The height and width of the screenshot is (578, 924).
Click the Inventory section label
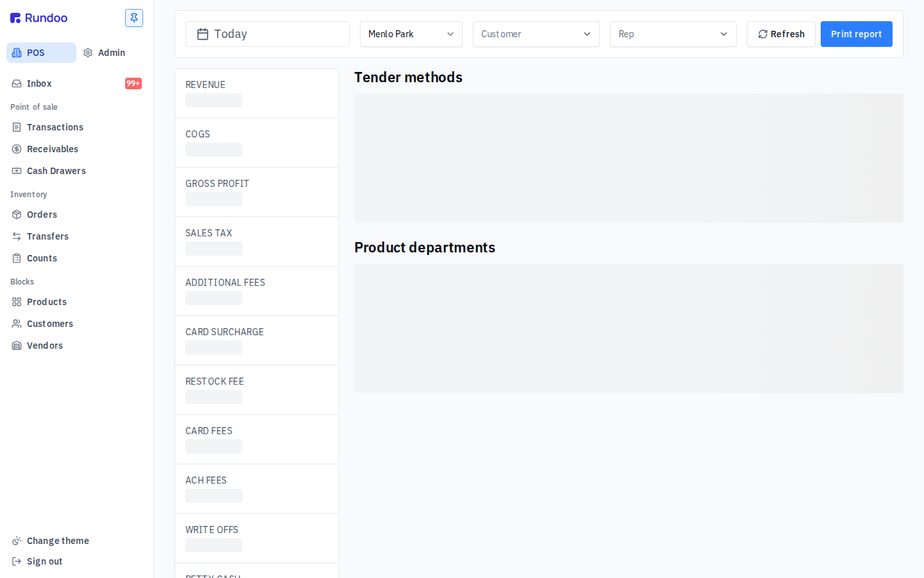point(29,195)
